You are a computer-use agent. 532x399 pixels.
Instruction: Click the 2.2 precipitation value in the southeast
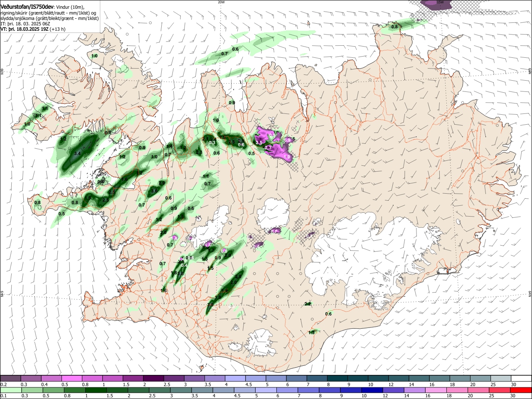(308, 304)
